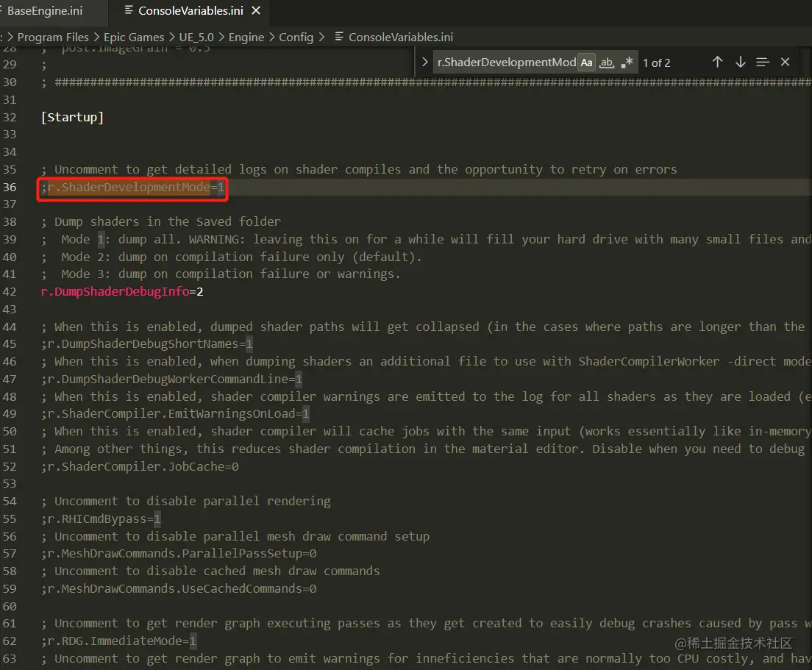Click the '1 of 2' match counter
Image resolution: width=812 pixels, height=670 pixels.
(656, 63)
